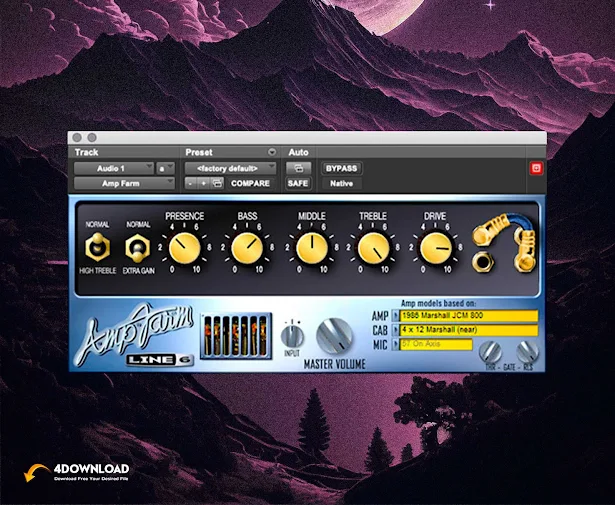This screenshot has height=505, width=615.
Task: Click the red target window icon
Action: 536,168
